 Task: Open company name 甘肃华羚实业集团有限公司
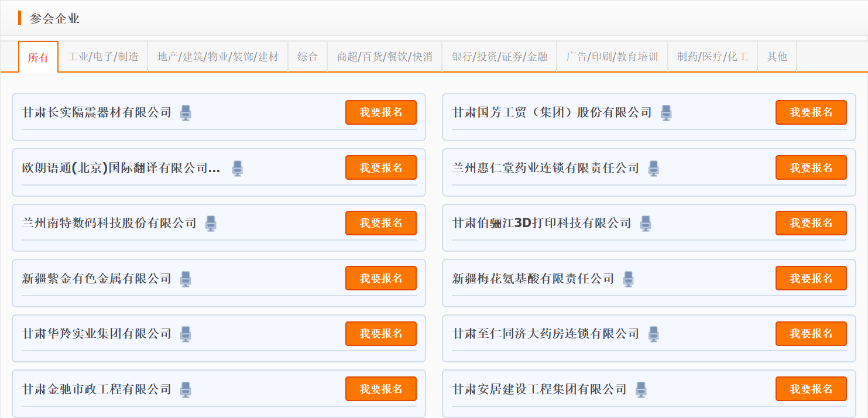pyautogui.click(x=97, y=334)
